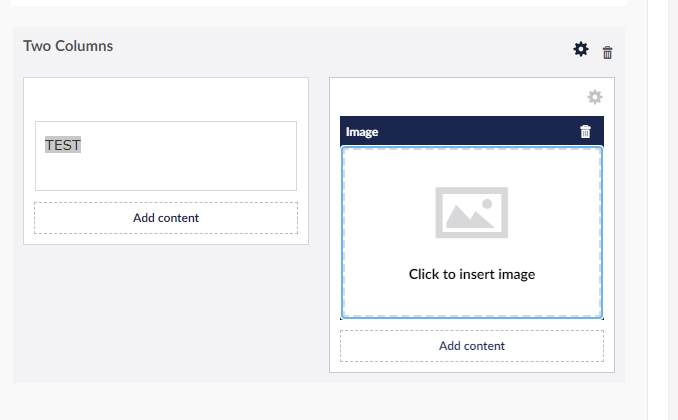Click the Image label in the block header
Image resolution: width=678 pixels, height=420 pixels.
tap(362, 131)
